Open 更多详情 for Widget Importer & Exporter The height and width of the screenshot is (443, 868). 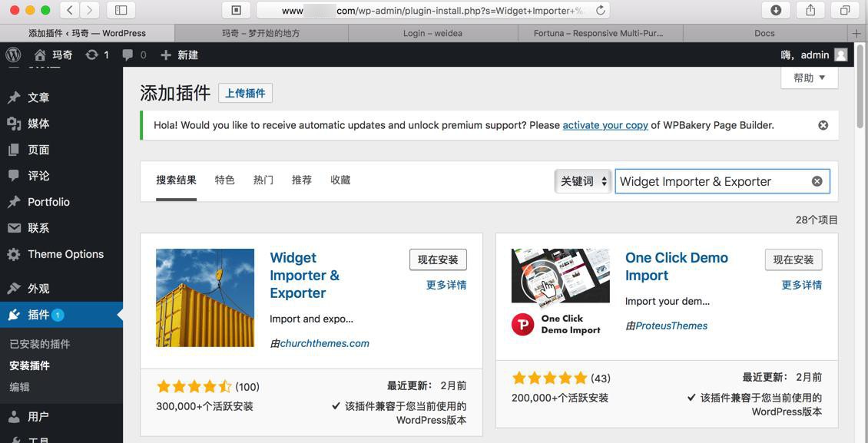(x=446, y=286)
